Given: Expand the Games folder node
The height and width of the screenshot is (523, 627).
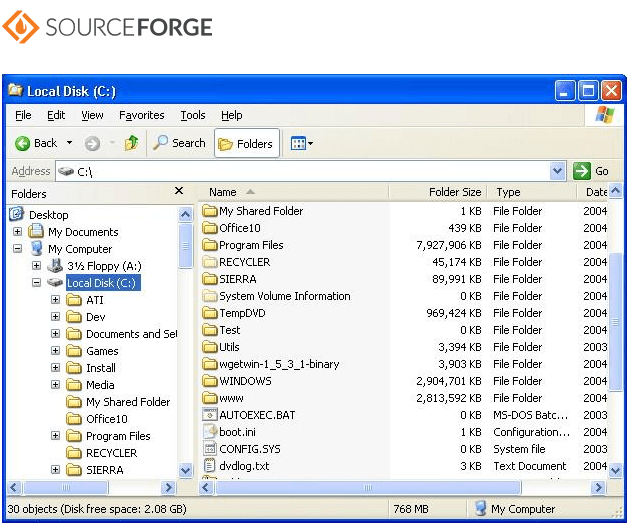Looking at the screenshot, I should point(55,351).
